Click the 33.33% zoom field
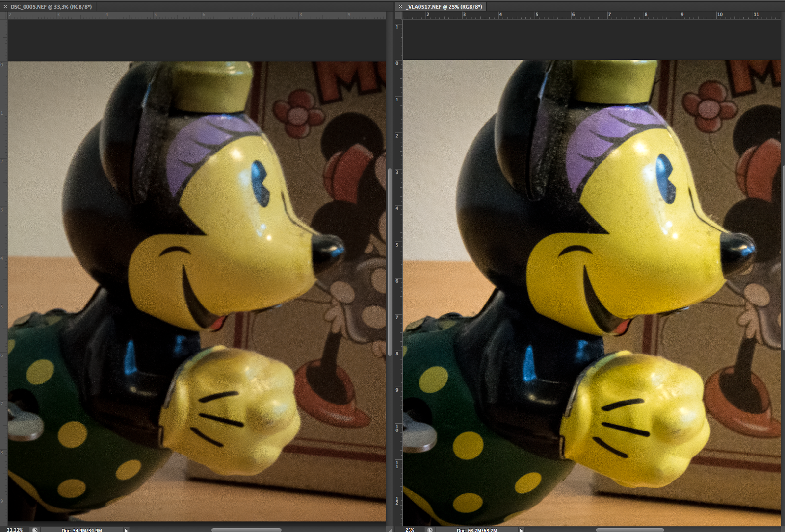 coord(15,530)
